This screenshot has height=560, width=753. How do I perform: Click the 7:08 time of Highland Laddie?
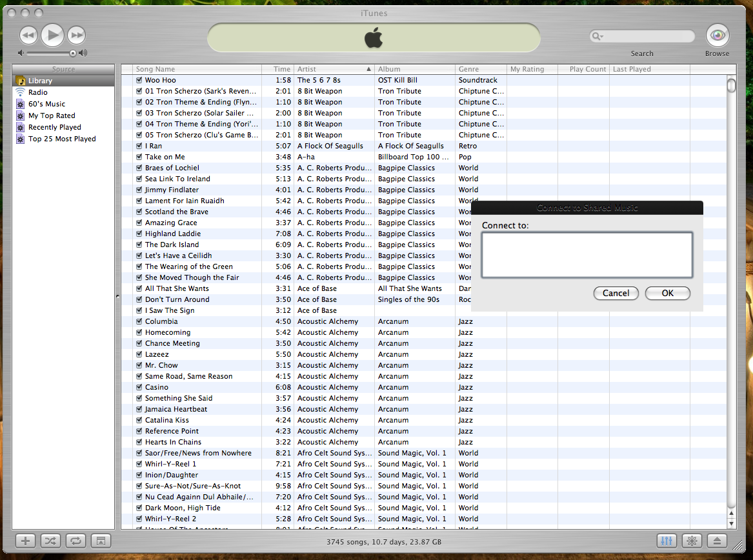click(283, 234)
